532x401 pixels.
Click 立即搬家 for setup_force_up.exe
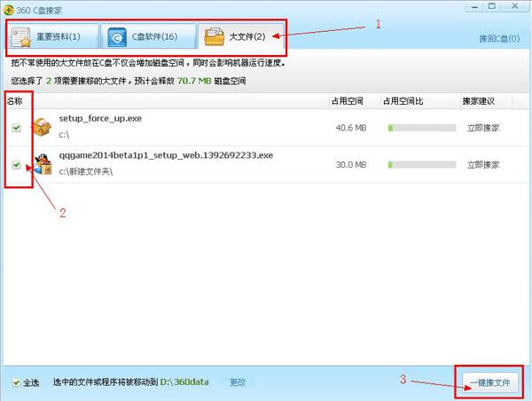pos(483,128)
